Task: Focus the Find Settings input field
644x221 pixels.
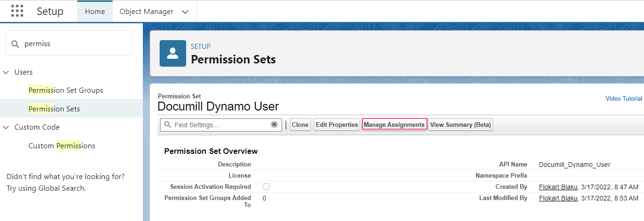Action: pyautogui.click(x=221, y=125)
